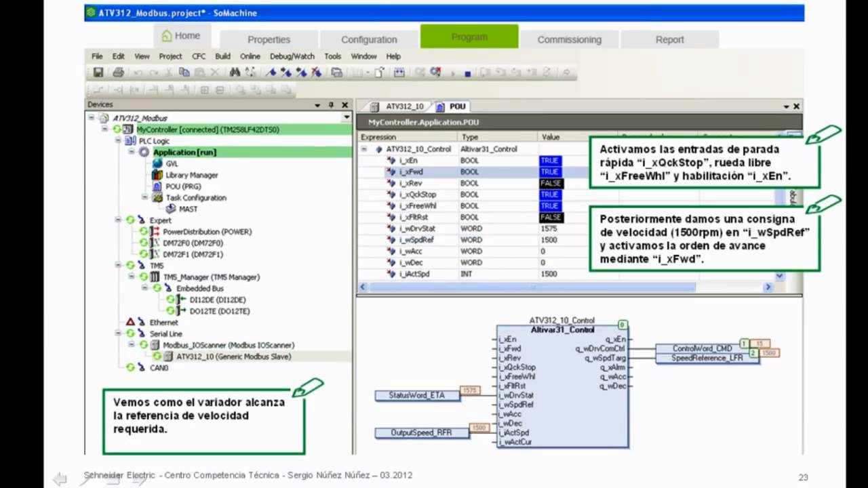Click the new-object page toolbar icon

(379, 72)
